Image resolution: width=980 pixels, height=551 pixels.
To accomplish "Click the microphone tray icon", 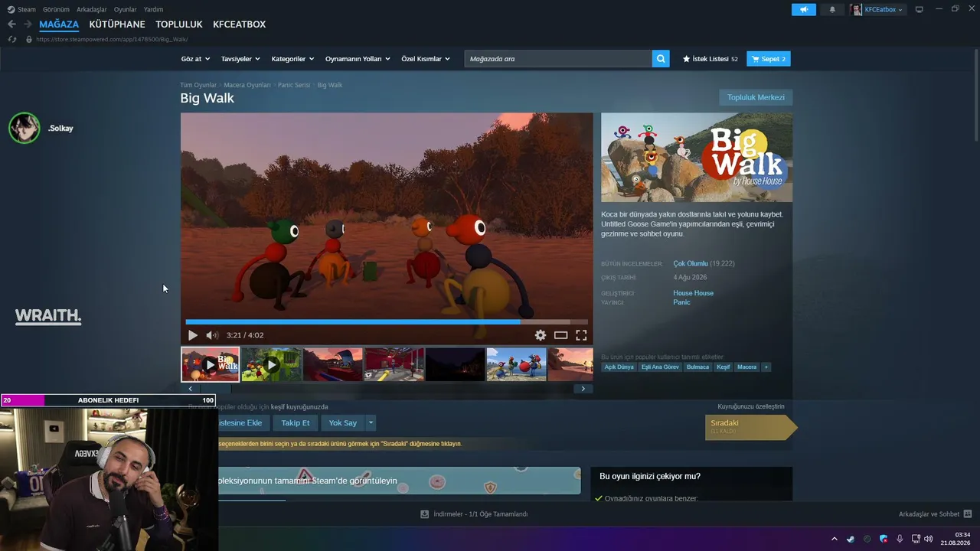I will [x=900, y=539].
